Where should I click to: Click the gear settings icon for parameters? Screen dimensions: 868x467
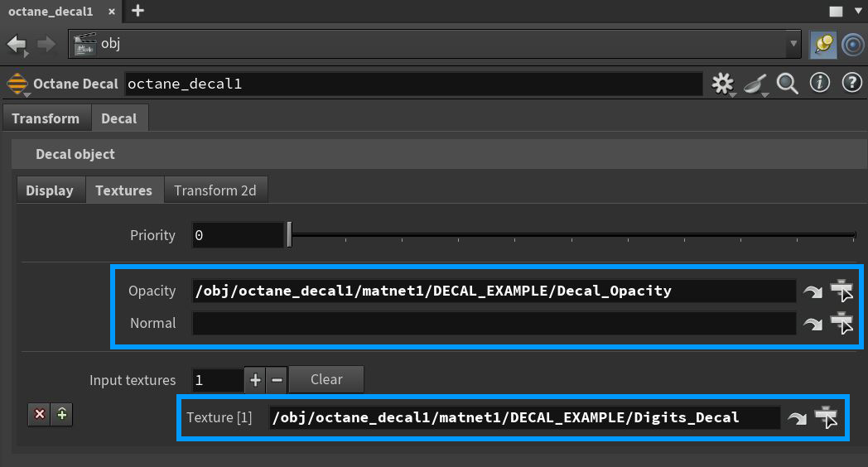(723, 84)
